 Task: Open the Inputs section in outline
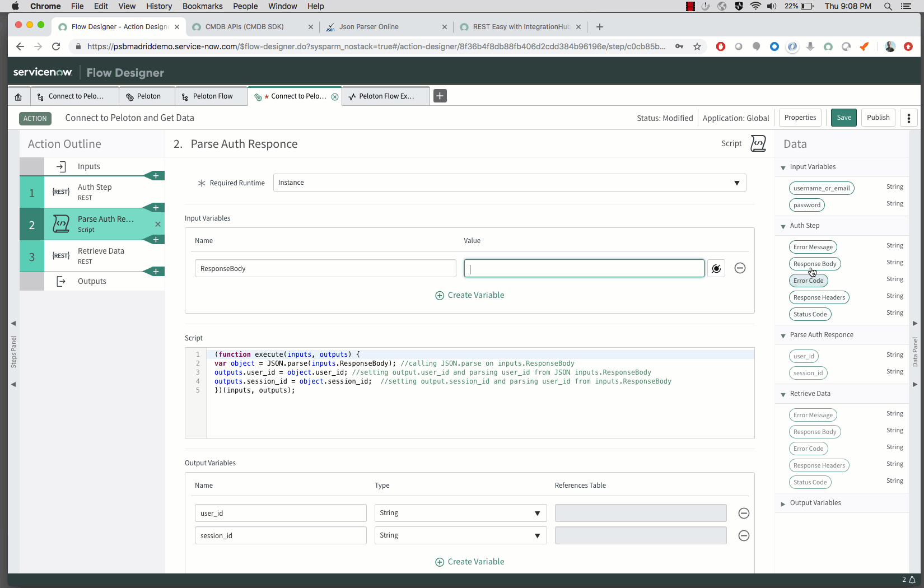point(88,166)
